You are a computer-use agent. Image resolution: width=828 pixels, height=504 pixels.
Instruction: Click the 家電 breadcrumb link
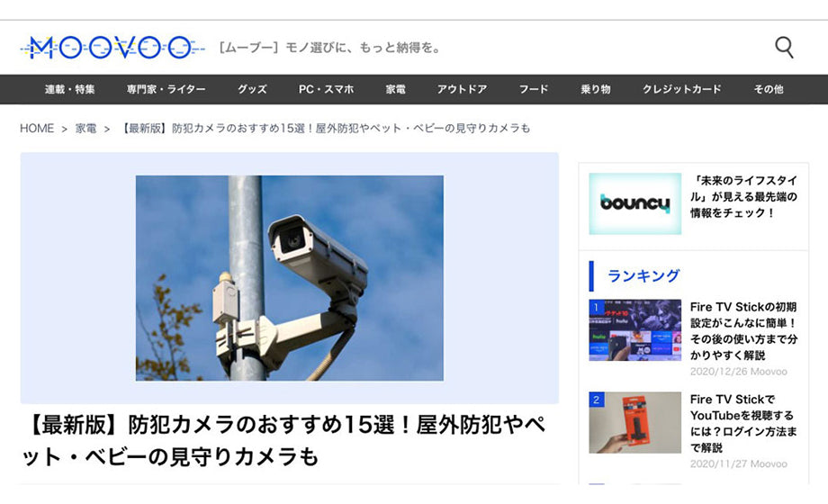pyautogui.click(x=85, y=129)
